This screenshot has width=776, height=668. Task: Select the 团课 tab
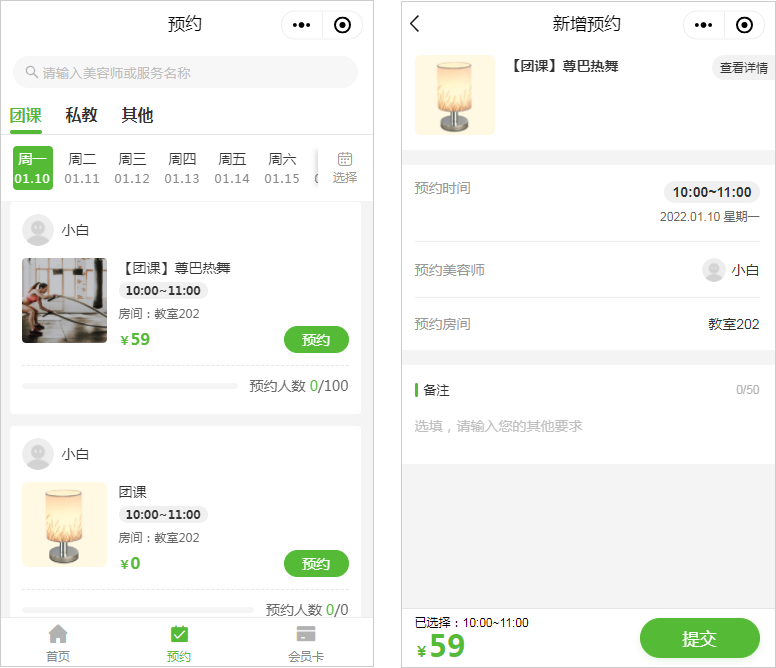pyautogui.click(x=26, y=115)
